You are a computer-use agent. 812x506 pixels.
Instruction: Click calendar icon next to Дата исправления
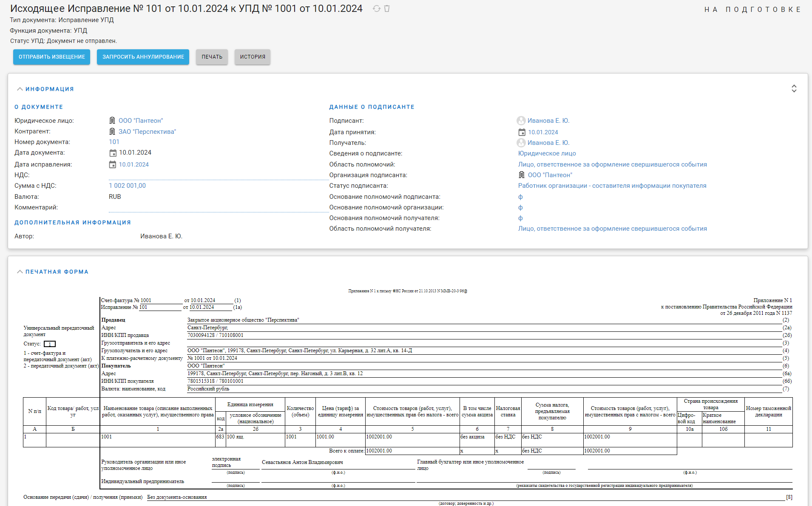113,164
